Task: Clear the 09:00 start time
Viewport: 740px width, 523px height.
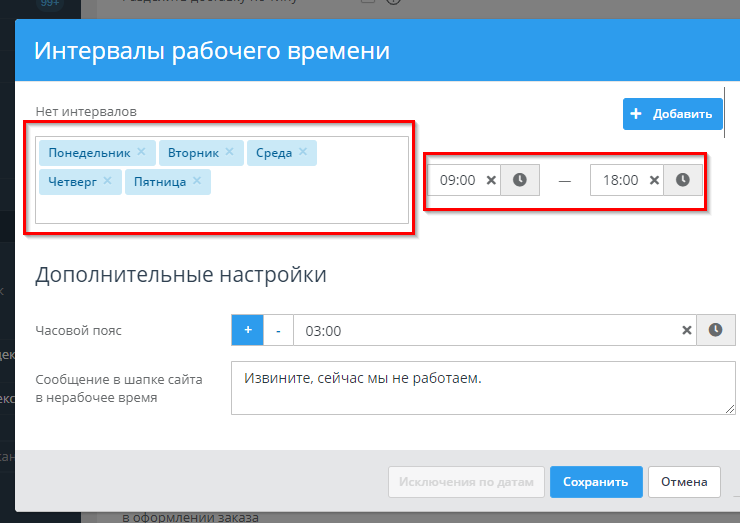Action: pyautogui.click(x=491, y=180)
